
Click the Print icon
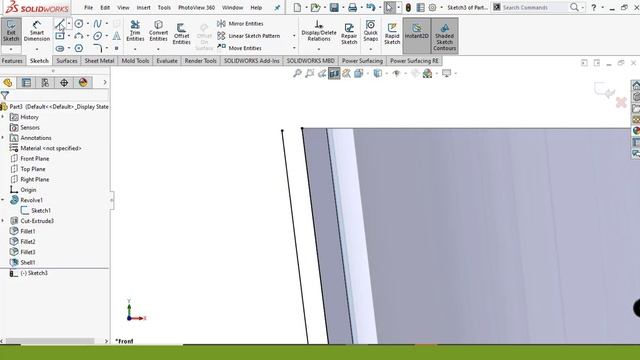click(353, 7)
